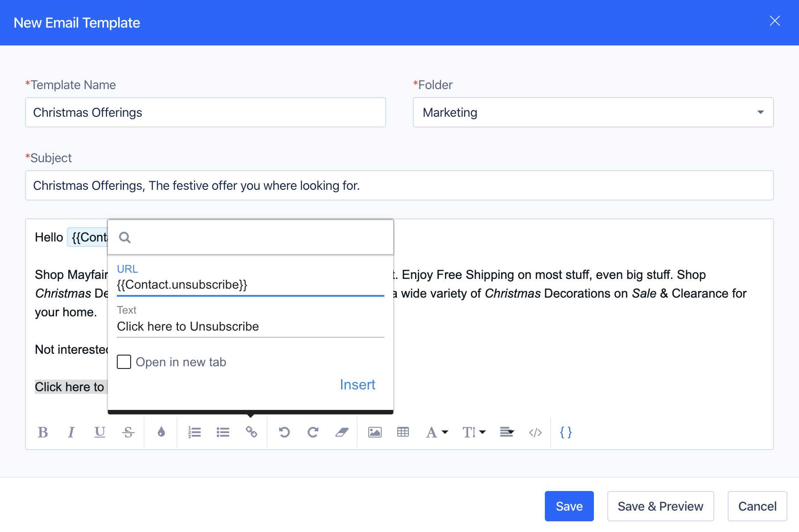This screenshot has width=799, height=532.
Task: Insert a table into the template
Action: tap(403, 432)
